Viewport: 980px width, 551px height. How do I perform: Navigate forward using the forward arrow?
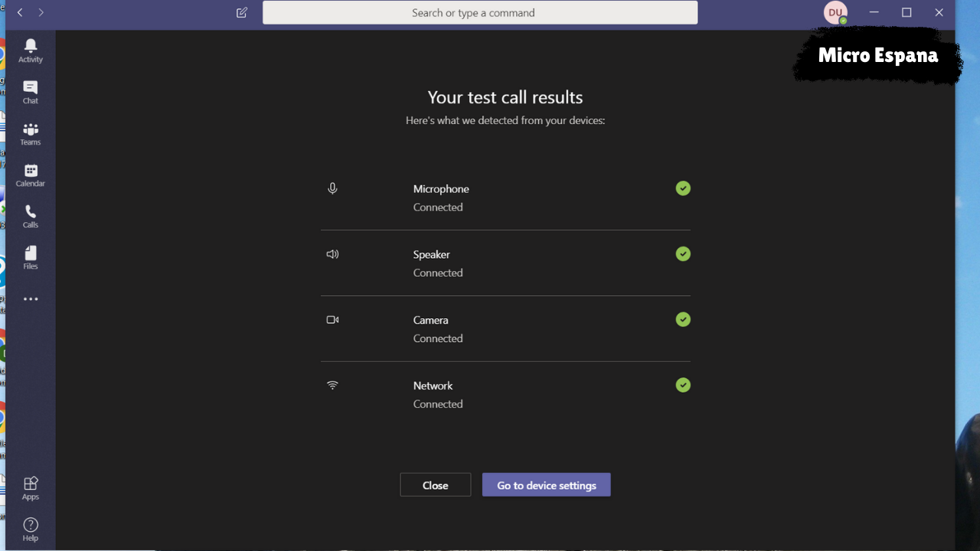[41, 13]
